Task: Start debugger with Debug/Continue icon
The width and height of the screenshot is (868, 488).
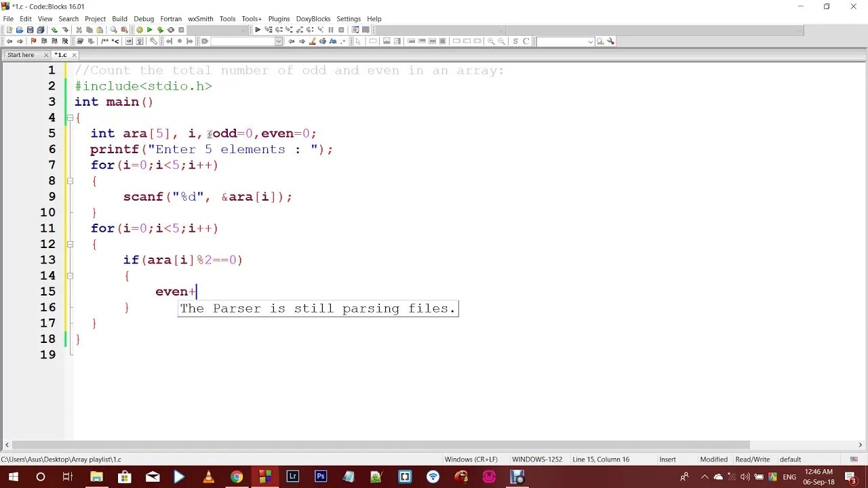Action: coord(258,30)
